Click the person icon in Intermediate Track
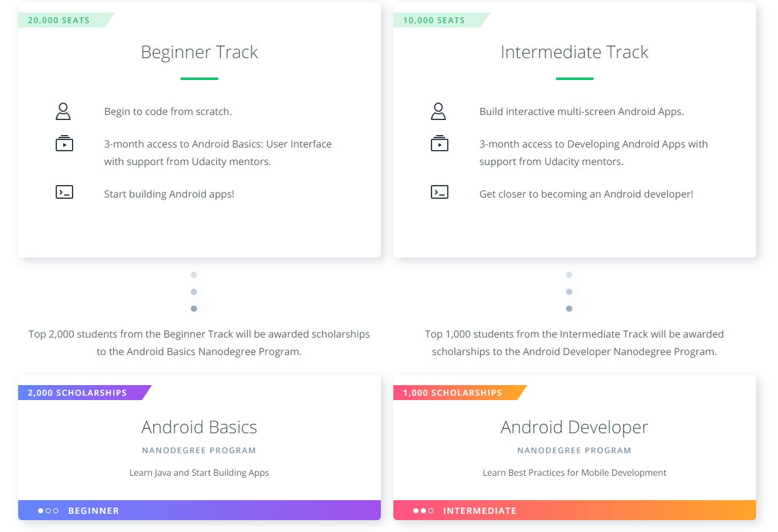778x532 pixels. [438, 111]
